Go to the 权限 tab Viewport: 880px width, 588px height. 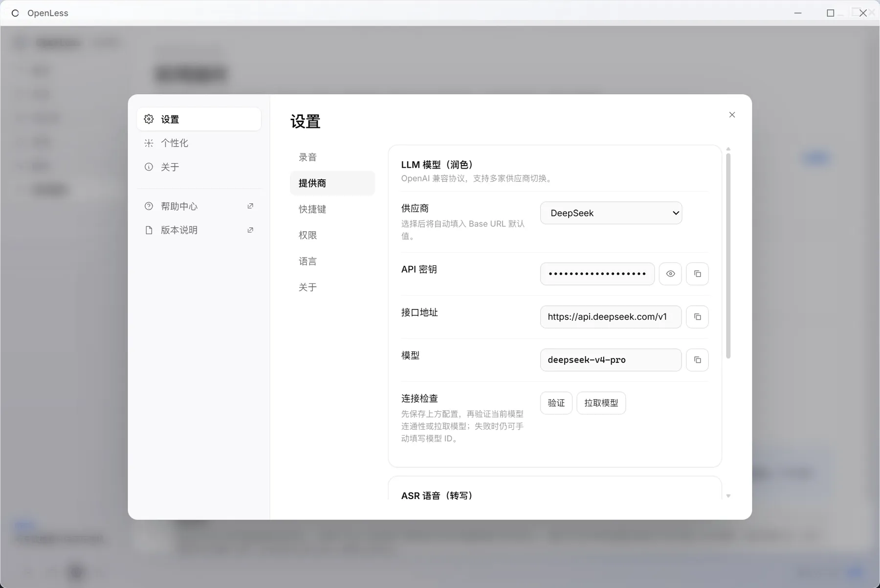click(x=332, y=235)
